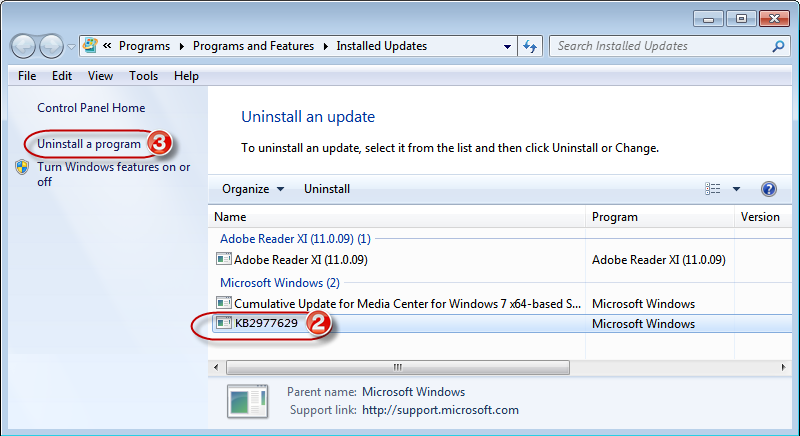Minimize the Installed Updates window
Viewport: 800px width, 436px height.
click(x=708, y=19)
